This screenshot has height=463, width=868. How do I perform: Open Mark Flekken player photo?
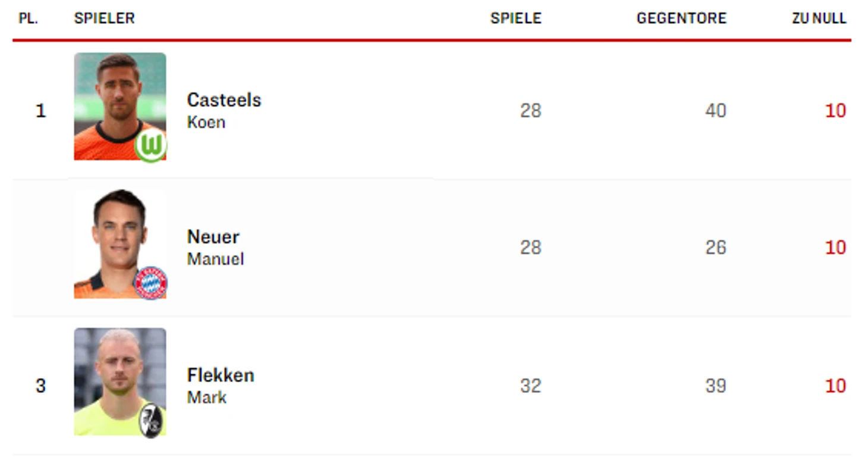pos(120,382)
